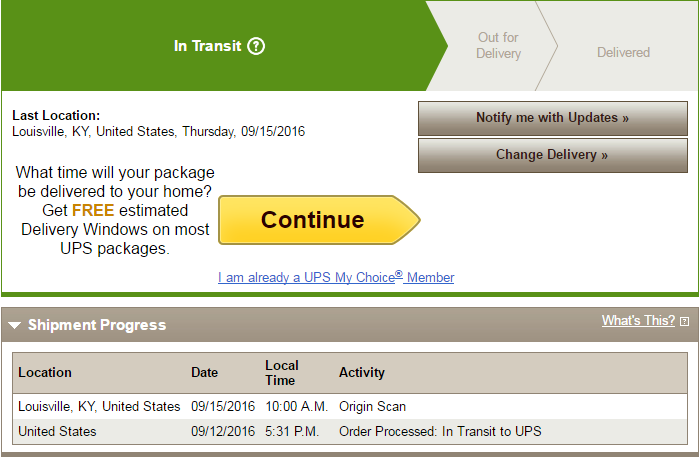Collapse the Shipment Progress section triangle
699x458 pixels.
coord(14,325)
